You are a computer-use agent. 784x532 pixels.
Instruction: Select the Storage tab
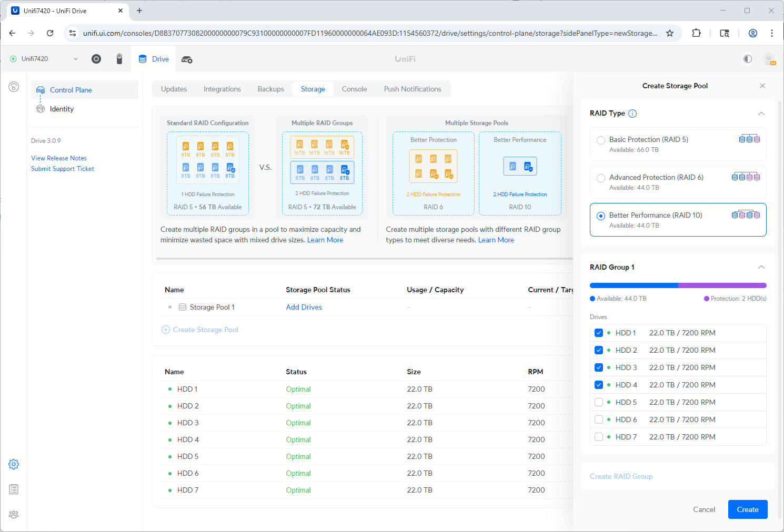[x=313, y=89]
